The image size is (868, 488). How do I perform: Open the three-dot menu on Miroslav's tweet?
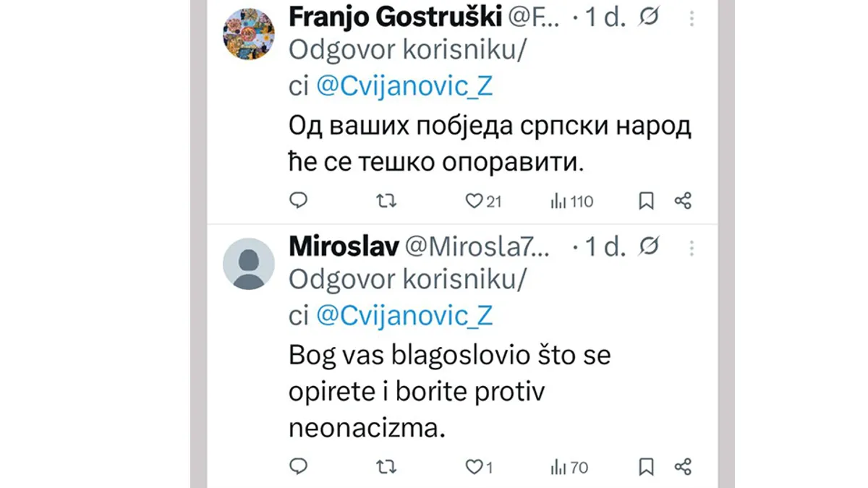pos(692,248)
